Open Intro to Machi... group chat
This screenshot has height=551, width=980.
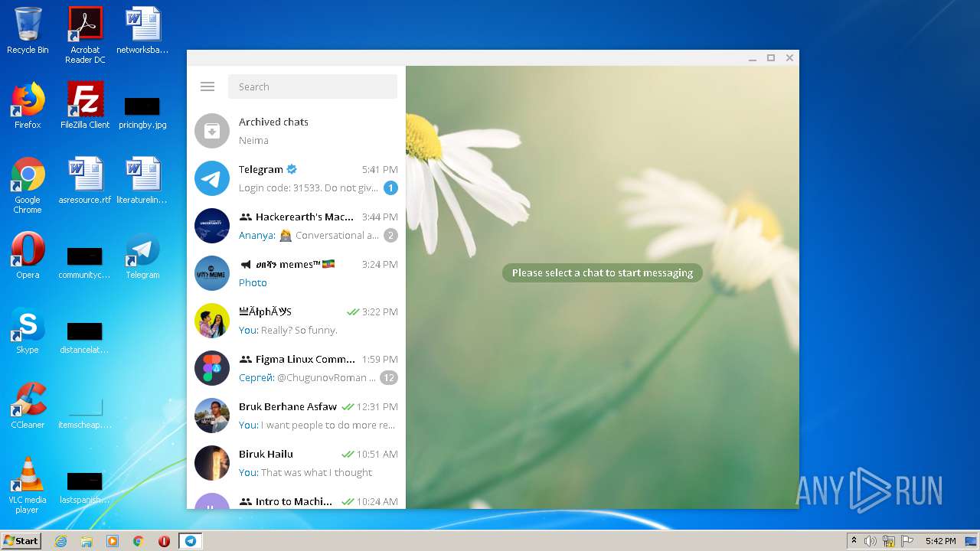pos(296,501)
